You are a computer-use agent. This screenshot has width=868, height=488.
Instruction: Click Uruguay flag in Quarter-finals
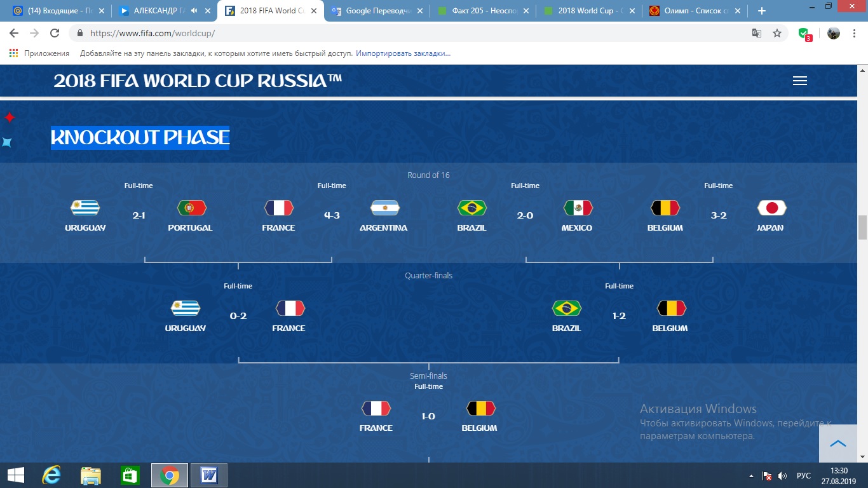(186, 308)
